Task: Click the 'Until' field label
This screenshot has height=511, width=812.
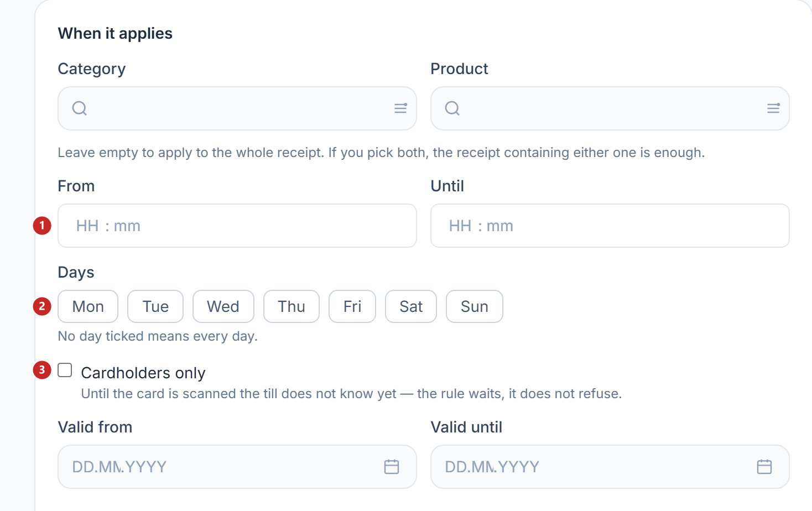Action: pyautogui.click(x=447, y=186)
